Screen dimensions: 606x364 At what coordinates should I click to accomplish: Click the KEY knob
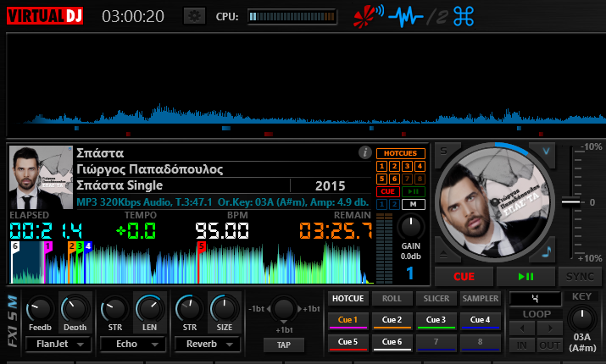tap(581, 319)
